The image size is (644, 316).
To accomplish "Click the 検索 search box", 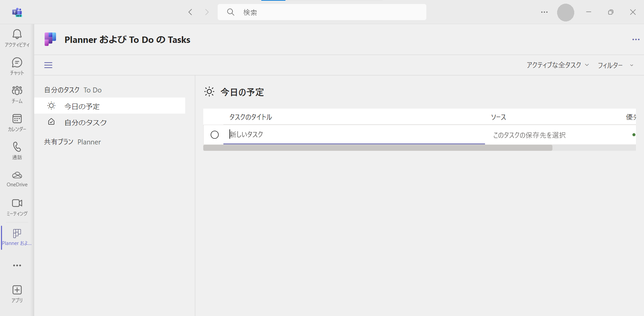I will (322, 12).
